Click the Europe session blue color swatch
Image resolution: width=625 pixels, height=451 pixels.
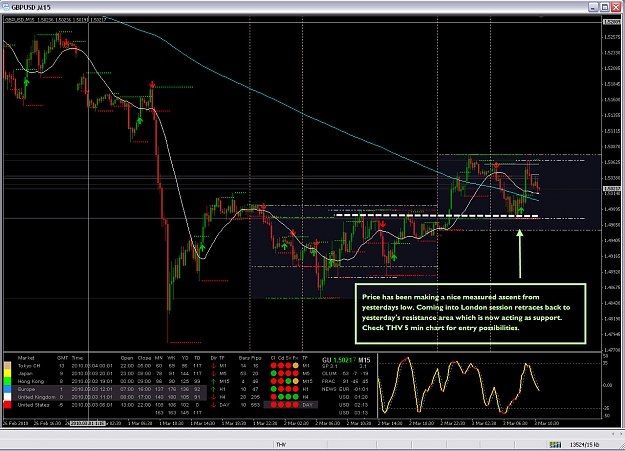pos(8,389)
